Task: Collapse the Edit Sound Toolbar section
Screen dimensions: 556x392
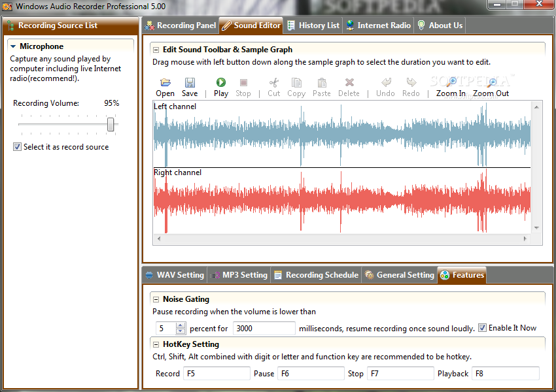Action: pos(156,50)
